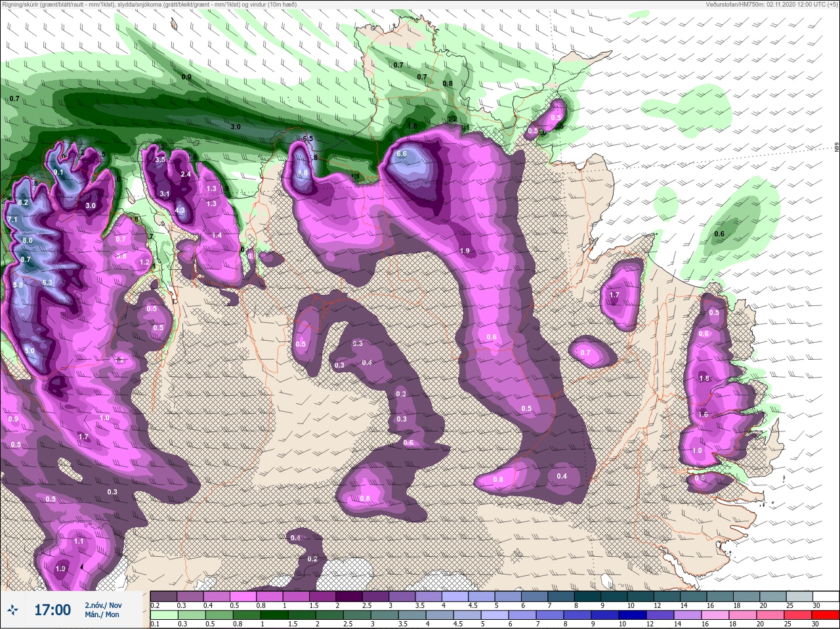The width and height of the screenshot is (840, 629).
Task: Click the 1.6 snowfall value in the east
Action: (x=703, y=415)
